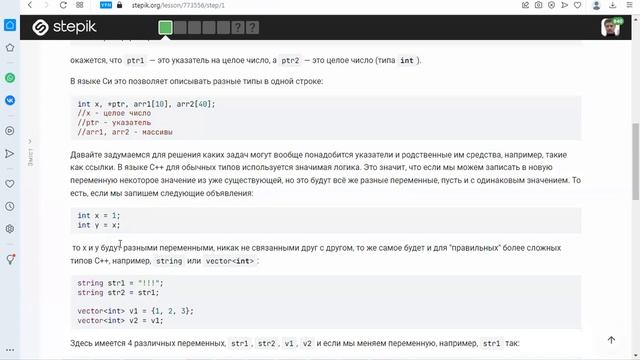Select the third lesson step square
This screenshot has height=360, width=640.
(194, 28)
